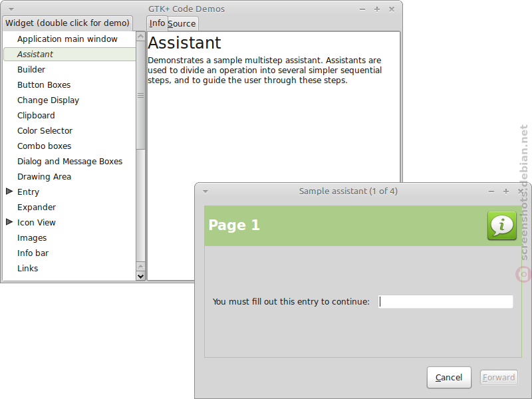Viewport: 532px width, 399px height.
Task: Minimize the Sample assistant window
Action: pos(491,192)
